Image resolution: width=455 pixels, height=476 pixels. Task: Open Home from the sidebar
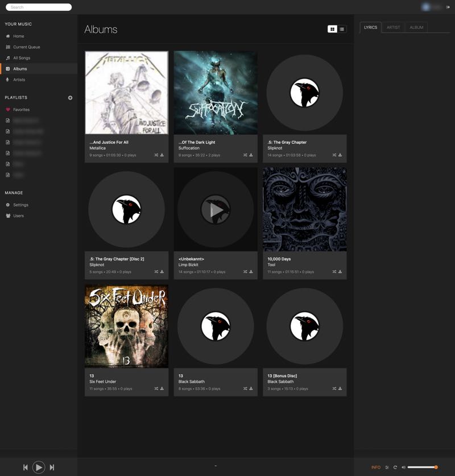(19, 36)
